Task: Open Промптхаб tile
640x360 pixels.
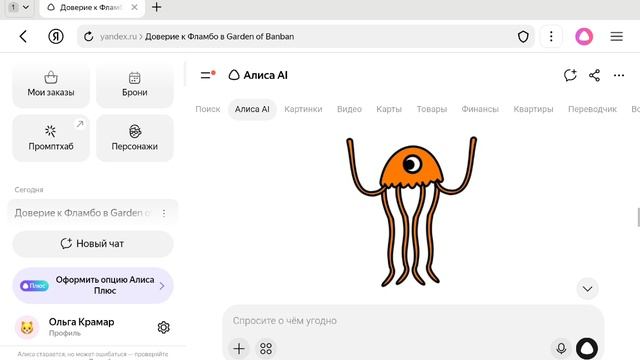Action: coord(51,138)
